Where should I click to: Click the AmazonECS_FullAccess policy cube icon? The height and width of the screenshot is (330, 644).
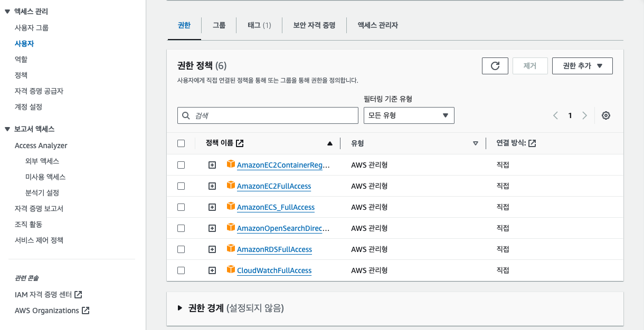[231, 206]
